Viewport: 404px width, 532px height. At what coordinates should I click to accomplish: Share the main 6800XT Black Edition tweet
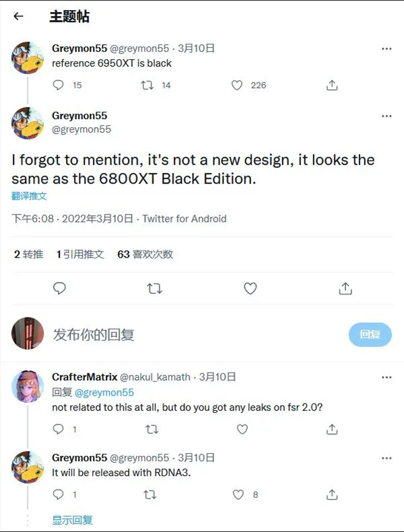[x=345, y=289]
